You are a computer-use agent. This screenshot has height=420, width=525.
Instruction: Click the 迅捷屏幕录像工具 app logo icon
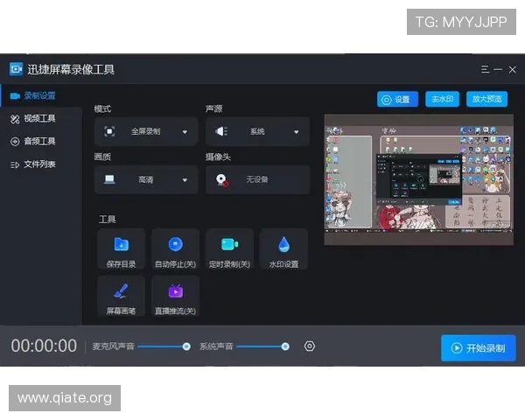16,69
